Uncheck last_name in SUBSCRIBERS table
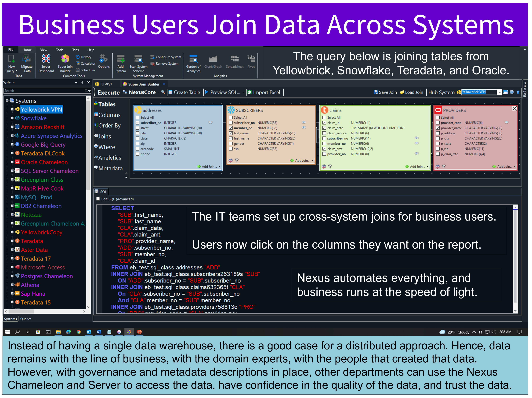 coord(231,133)
